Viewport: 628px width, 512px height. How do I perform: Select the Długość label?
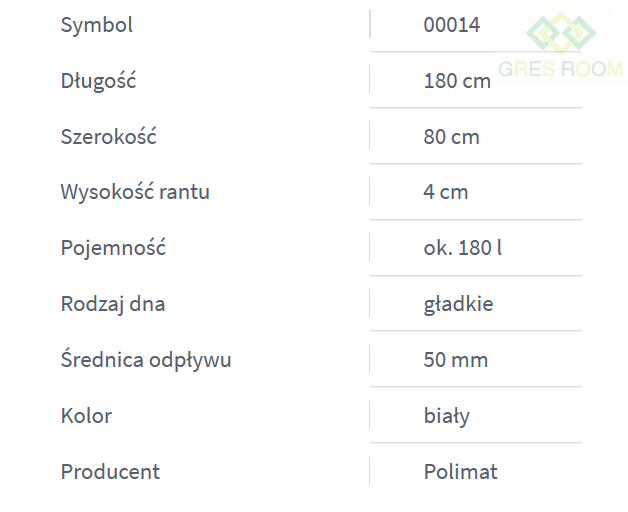(98, 81)
